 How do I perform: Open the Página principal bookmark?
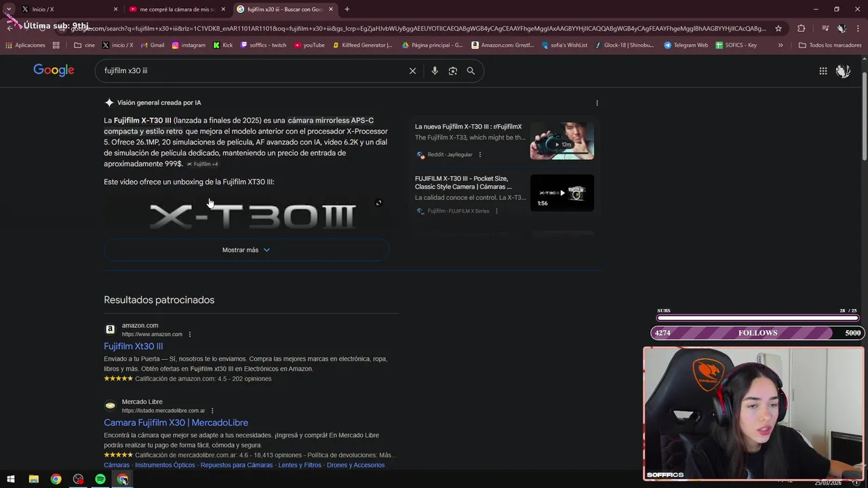[x=432, y=45]
